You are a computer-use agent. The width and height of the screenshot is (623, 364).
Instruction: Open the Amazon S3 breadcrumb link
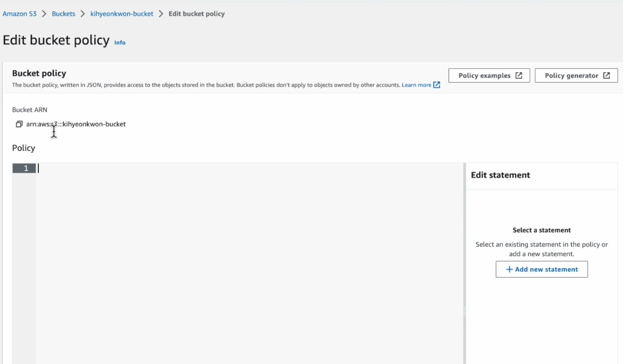(x=20, y=14)
